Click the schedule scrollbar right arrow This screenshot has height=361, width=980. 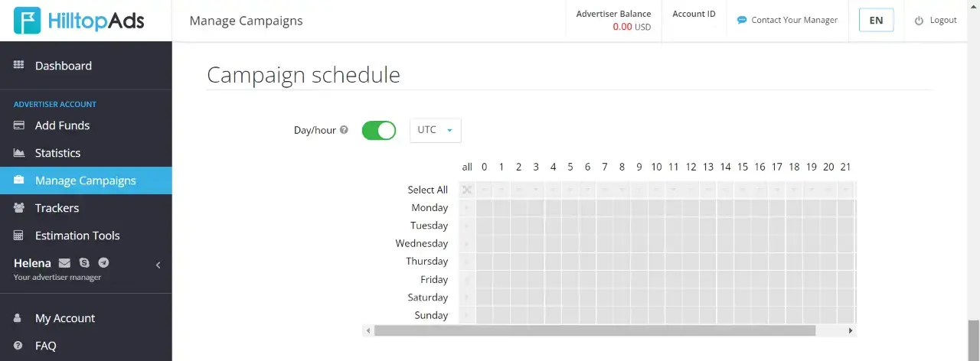point(850,330)
